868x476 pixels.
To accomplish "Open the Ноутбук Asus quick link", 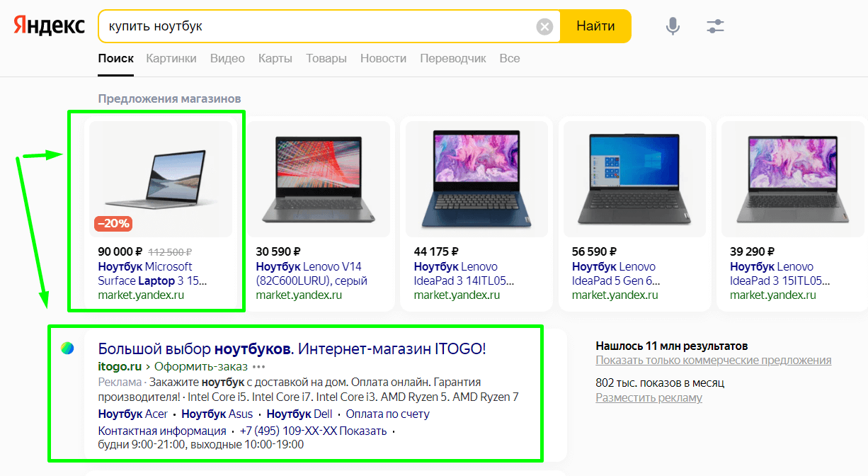I will [x=217, y=414].
